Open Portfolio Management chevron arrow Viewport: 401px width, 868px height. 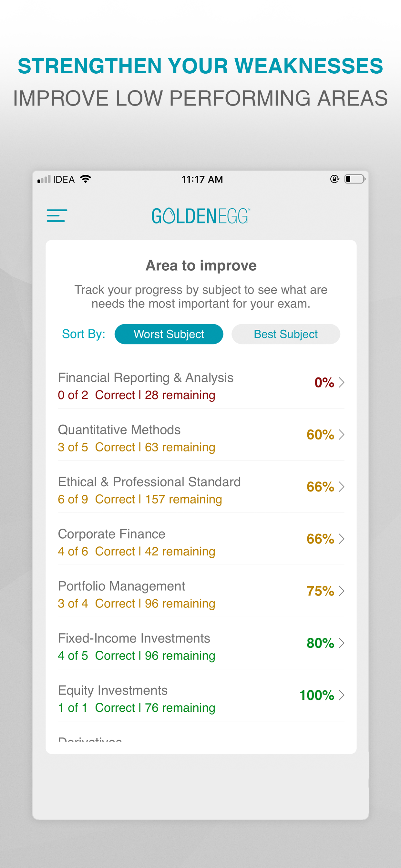pos(341,591)
